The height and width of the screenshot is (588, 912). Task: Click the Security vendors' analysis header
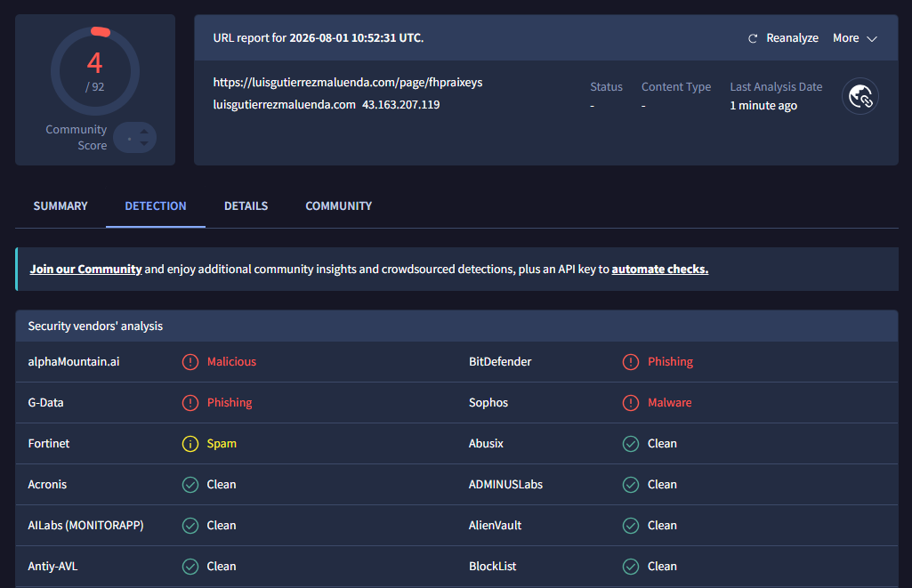95,326
